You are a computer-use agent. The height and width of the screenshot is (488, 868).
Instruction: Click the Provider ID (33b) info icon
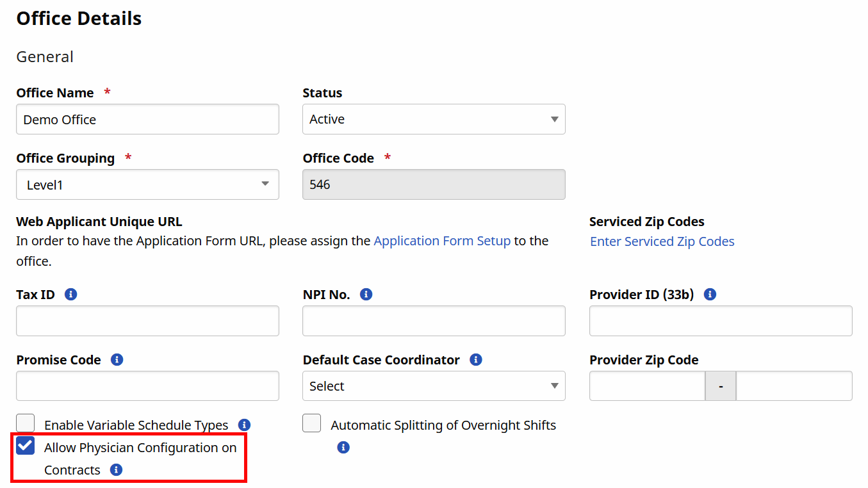pyautogui.click(x=709, y=294)
